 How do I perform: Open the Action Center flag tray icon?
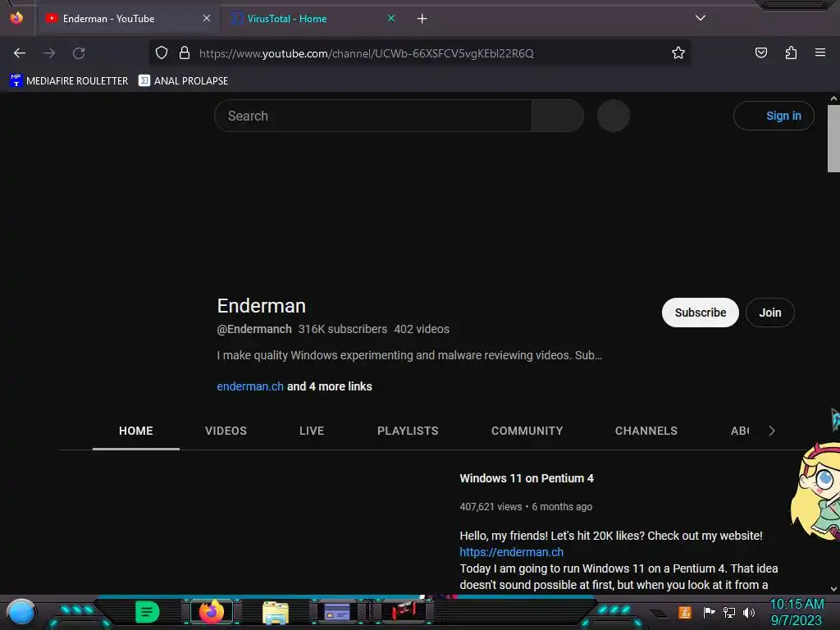[x=709, y=612]
